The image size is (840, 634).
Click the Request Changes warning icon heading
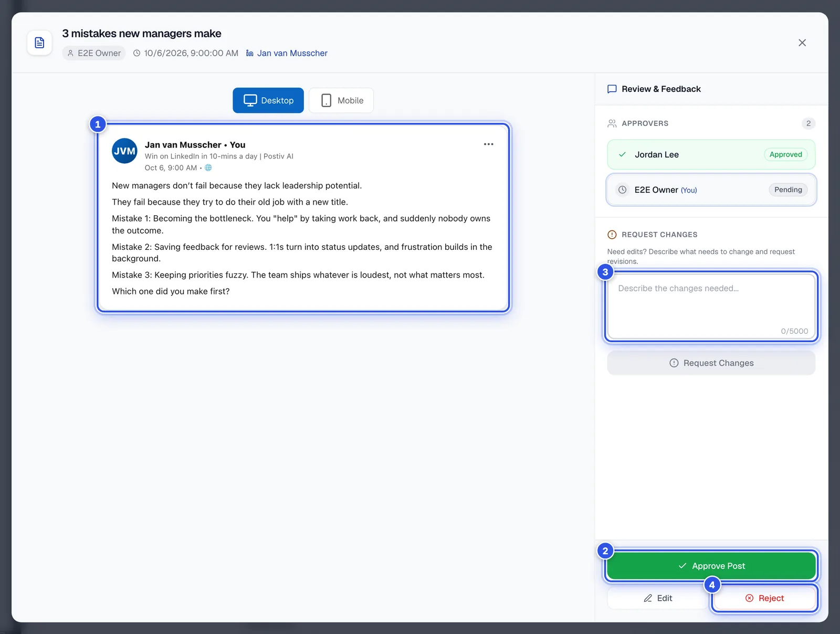pyautogui.click(x=612, y=235)
